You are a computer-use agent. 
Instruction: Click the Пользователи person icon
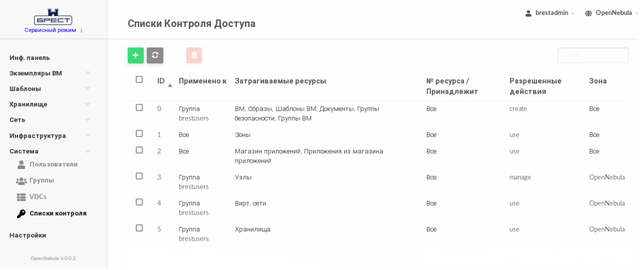coord(21,166)
